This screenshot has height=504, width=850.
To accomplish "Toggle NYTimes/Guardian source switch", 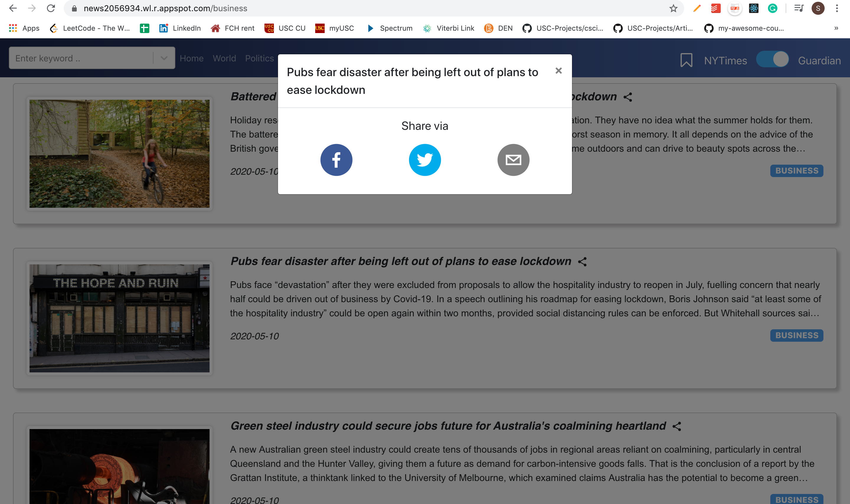I will coord(772,60).
